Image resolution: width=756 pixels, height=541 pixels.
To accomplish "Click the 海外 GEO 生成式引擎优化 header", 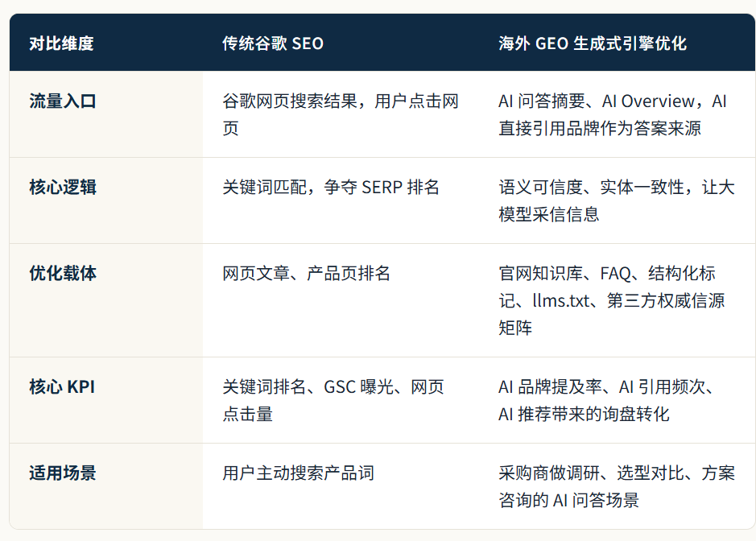I will [593, 43].
